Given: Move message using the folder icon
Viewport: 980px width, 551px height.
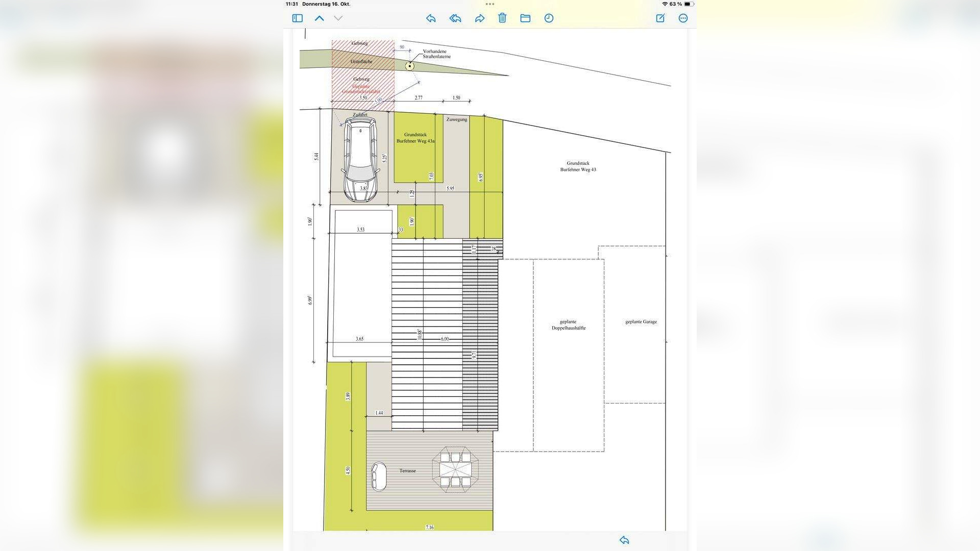Looking at the screenshot, I should tap(525, 18).
